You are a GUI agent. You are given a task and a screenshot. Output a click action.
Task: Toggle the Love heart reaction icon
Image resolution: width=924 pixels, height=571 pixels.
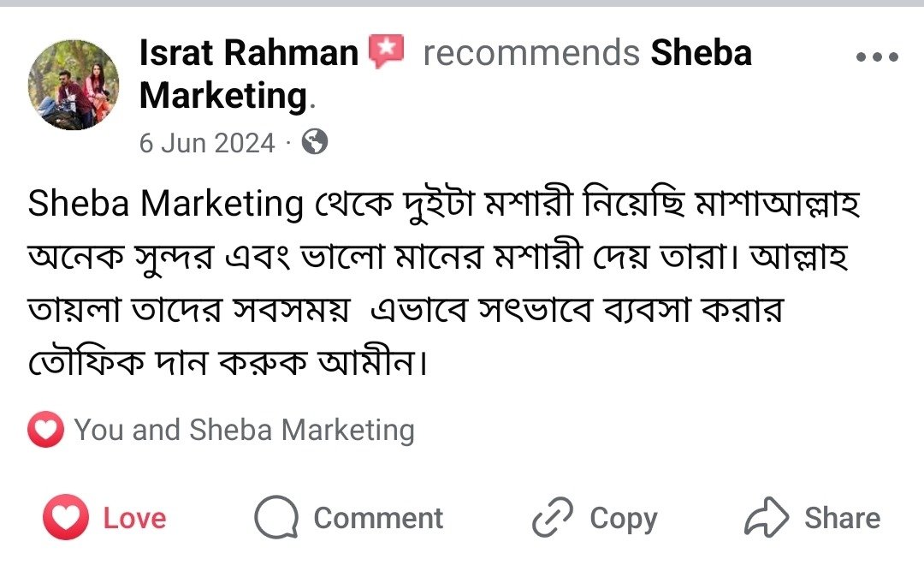[65, 519]
